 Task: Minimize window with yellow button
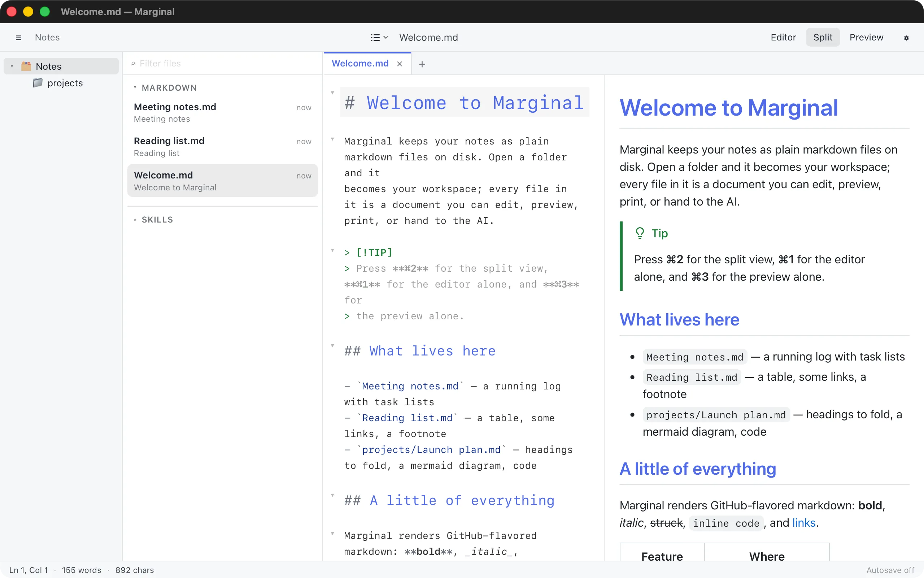[x=28, y=12]
